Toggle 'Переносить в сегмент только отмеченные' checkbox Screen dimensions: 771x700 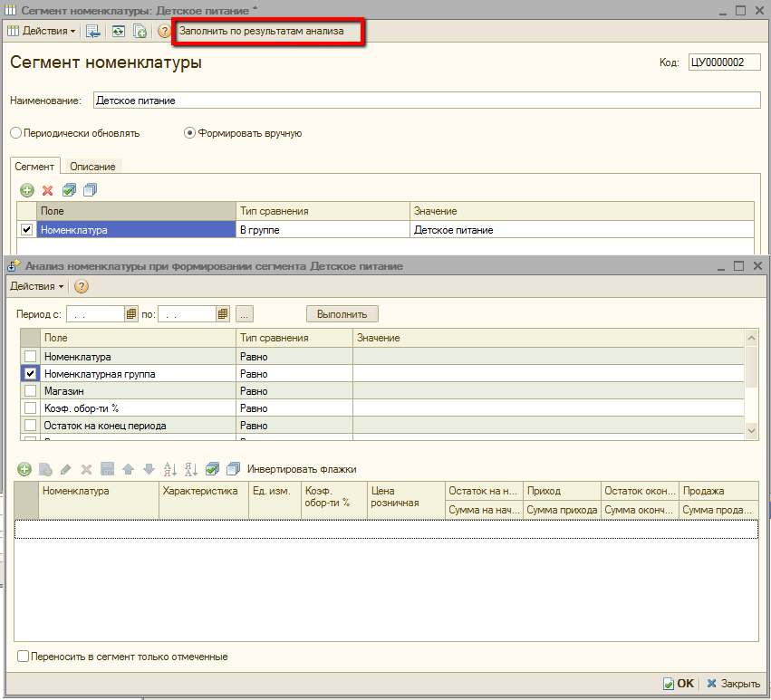click(24, 657)
